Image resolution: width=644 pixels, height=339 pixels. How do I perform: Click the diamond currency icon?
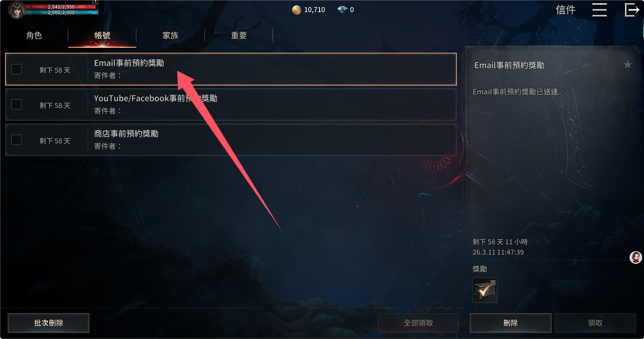click(x=342, y=10)
